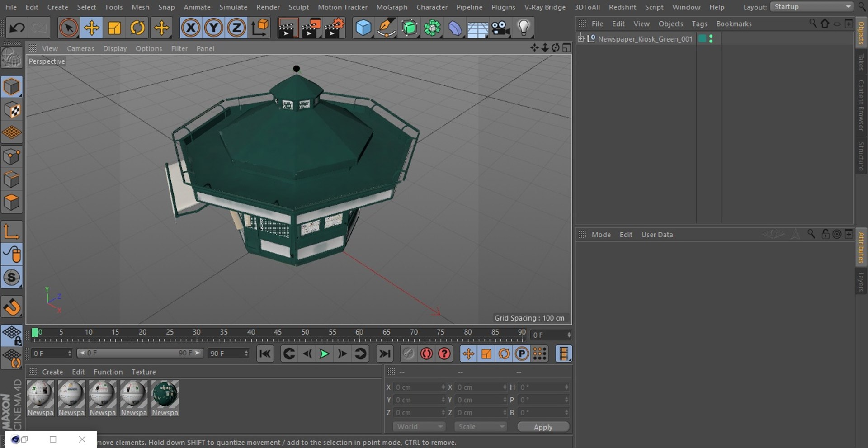Select the Live Selection tool
The image size is (868, 448).
coord(69,28)
